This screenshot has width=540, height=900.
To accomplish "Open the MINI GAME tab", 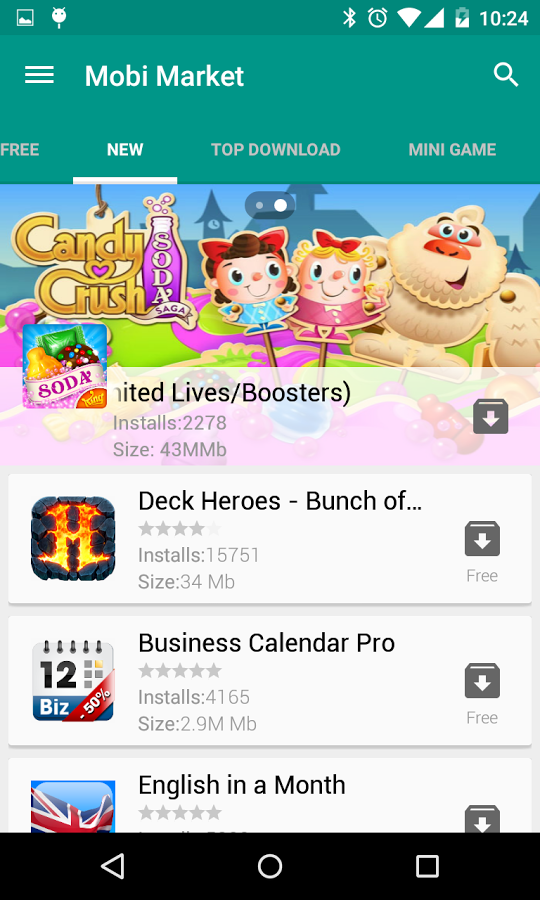I will [x=452, y=150].
